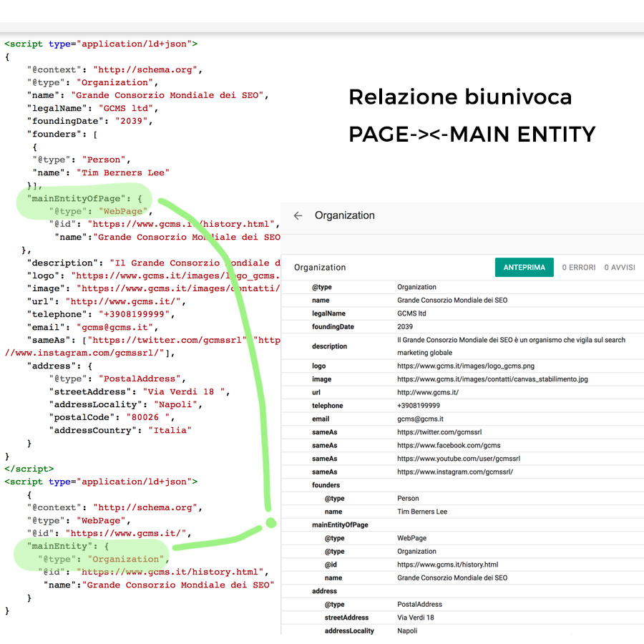Click "addressCountry": "Italia" code line
The width and height of the screenshot is (644, 644).
tap(120, 431)
